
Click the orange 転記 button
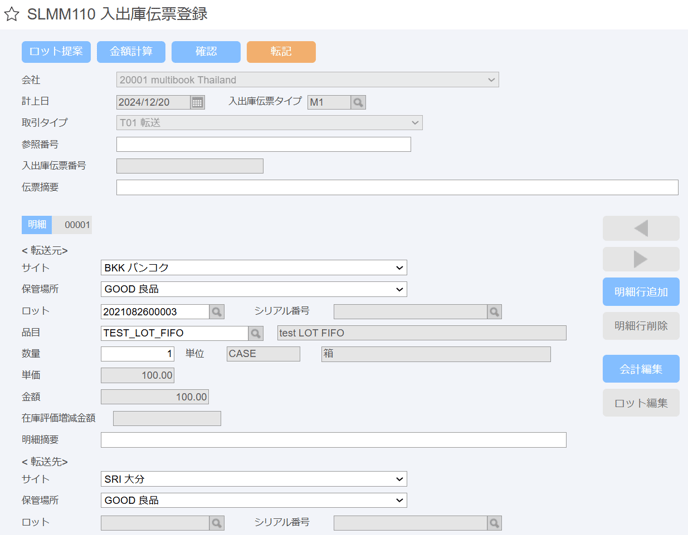pyautogui.click(x=281, y=52)
